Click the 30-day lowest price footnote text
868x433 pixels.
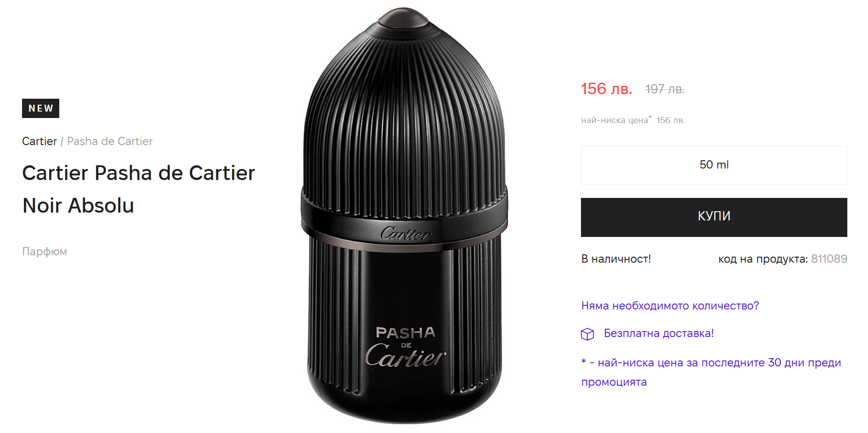click(711, 372)
